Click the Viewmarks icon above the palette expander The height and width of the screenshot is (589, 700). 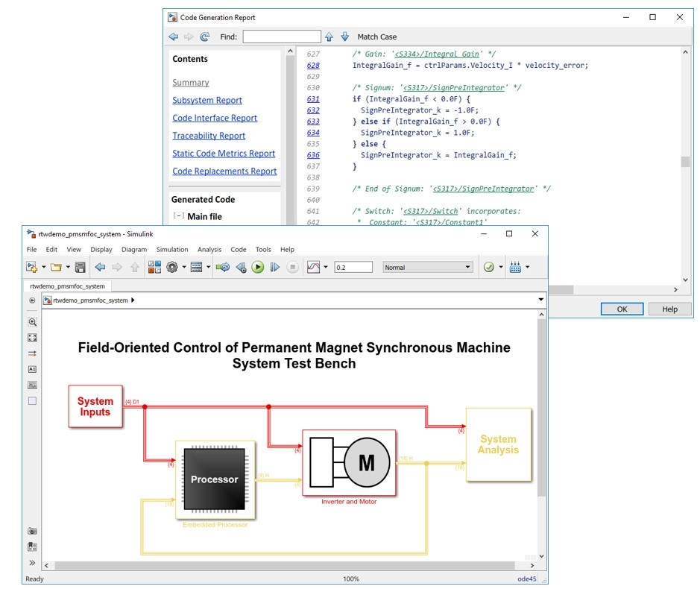pyautogui.click(x=32, y=547)
